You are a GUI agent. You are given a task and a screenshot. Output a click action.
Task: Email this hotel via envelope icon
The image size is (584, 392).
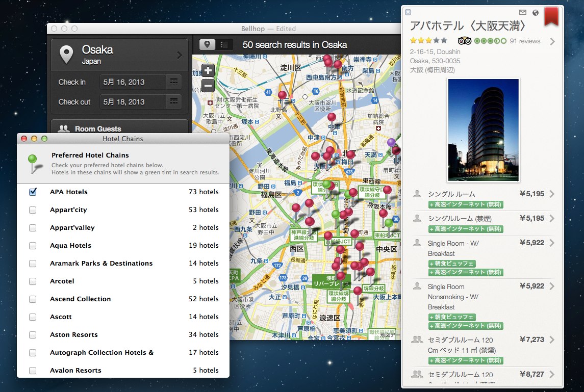point(523,12)
